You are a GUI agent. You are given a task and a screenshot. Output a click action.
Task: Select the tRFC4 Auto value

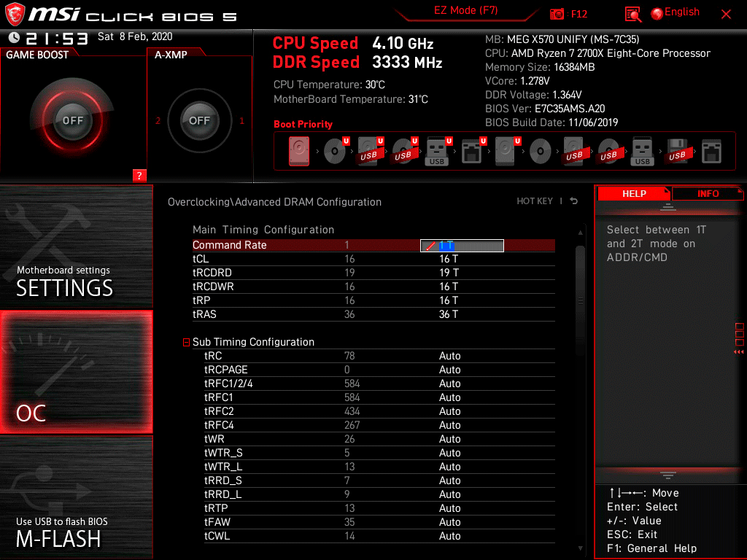pyautogui.click(x=449, y=425)
